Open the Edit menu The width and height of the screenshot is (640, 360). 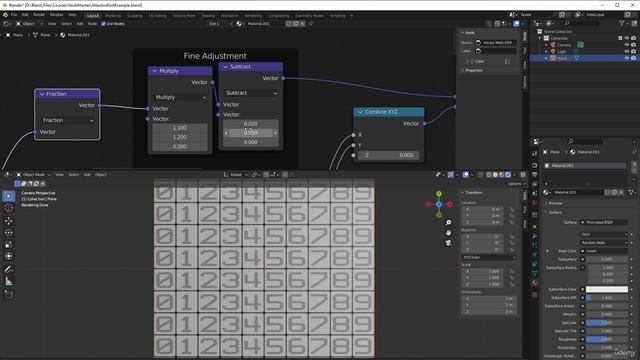pyautogui.click(x=25, y=15)
